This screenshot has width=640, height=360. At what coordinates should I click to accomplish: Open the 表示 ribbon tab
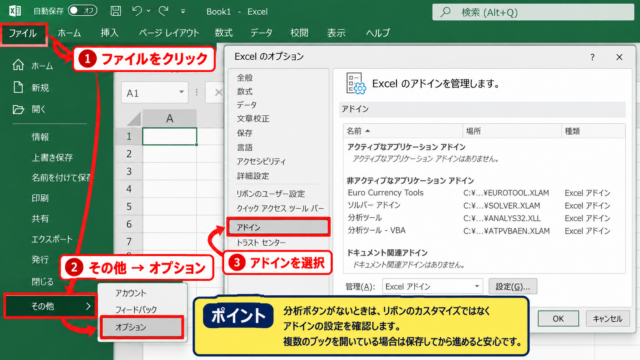click(x=336, y=33)
